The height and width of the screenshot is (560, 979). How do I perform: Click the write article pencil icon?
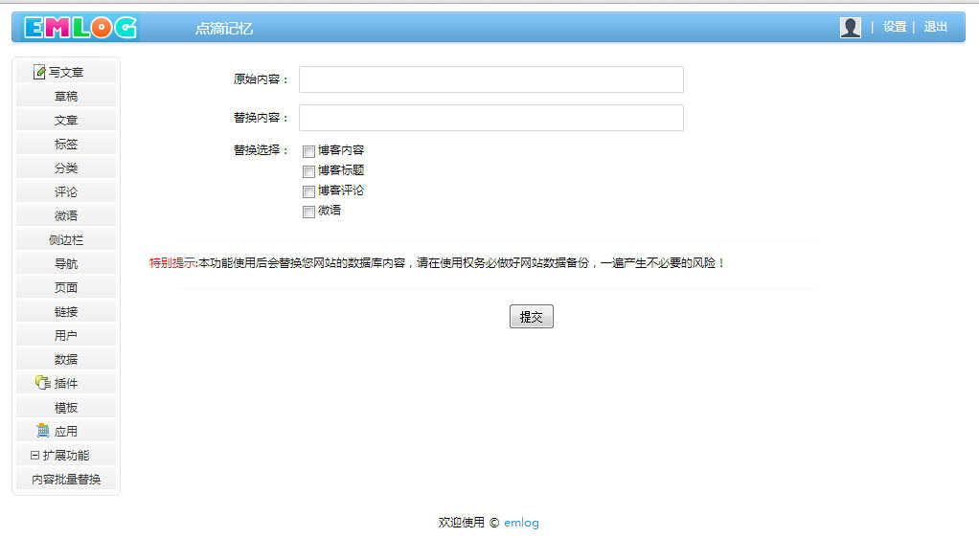pyautogui.click(x=39, y=72)
